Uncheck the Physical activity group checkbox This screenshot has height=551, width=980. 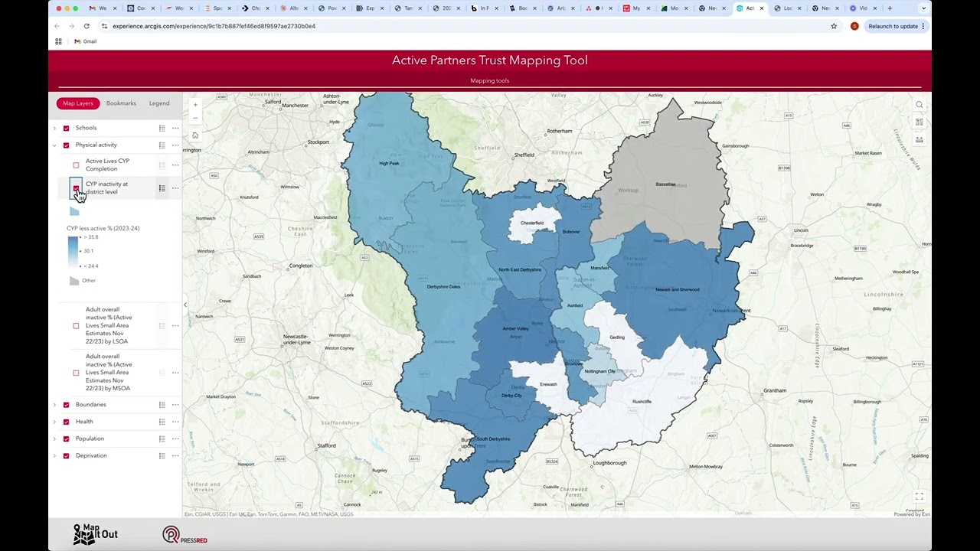coord(66,145)
